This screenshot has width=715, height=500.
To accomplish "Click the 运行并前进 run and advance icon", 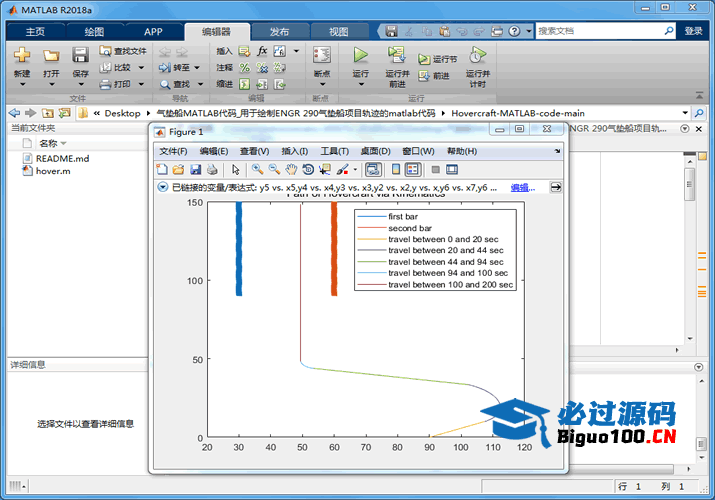I will click(397, 55).
